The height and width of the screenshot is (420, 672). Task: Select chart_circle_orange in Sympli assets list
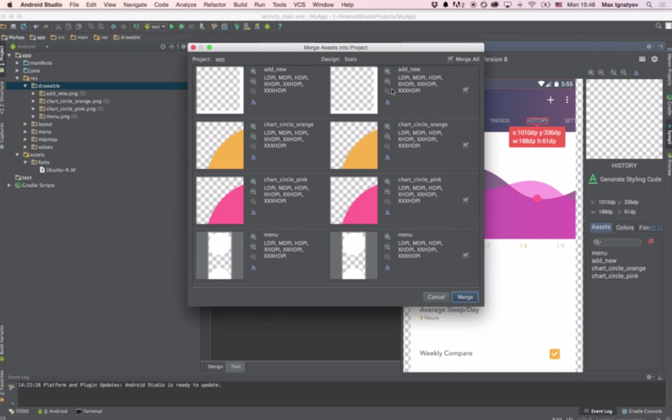[x=618, y=268]
